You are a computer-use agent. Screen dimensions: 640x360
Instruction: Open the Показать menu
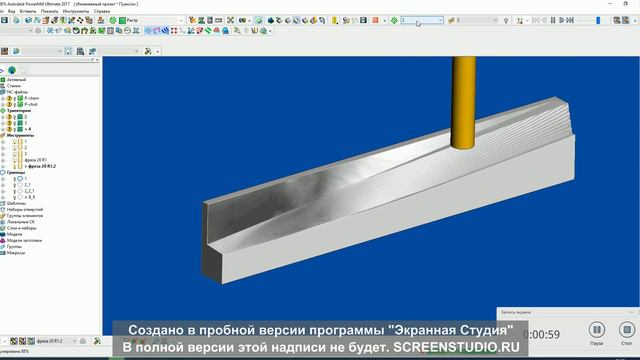click(50, 11)
